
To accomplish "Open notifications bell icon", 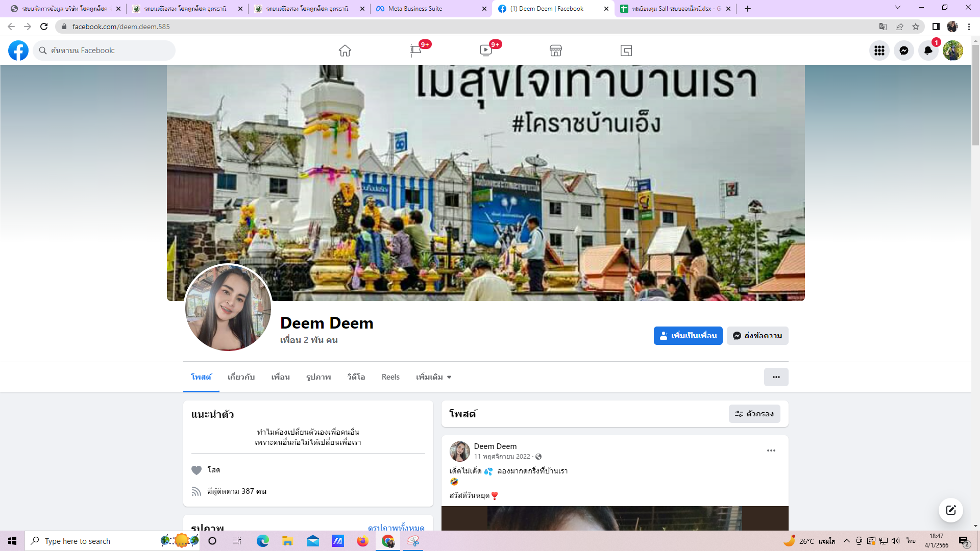I will tap(928, 51).
